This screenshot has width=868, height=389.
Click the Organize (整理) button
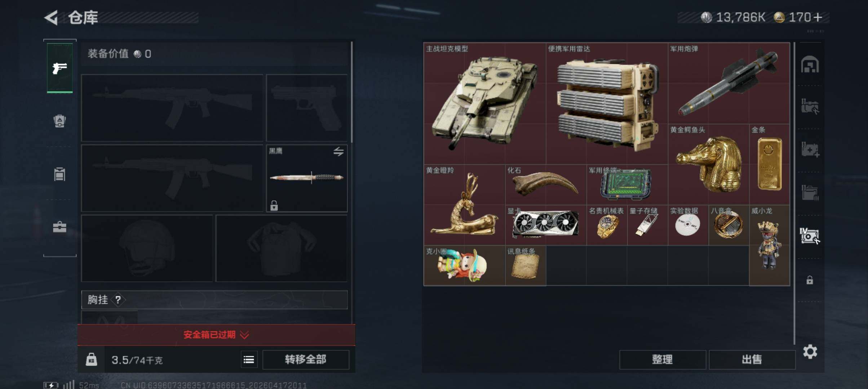pyautogui.click(x=663, y=359)
